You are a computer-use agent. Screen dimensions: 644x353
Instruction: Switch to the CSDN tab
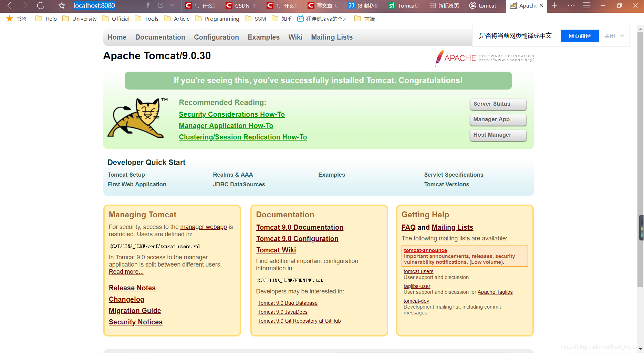point(242,6)
